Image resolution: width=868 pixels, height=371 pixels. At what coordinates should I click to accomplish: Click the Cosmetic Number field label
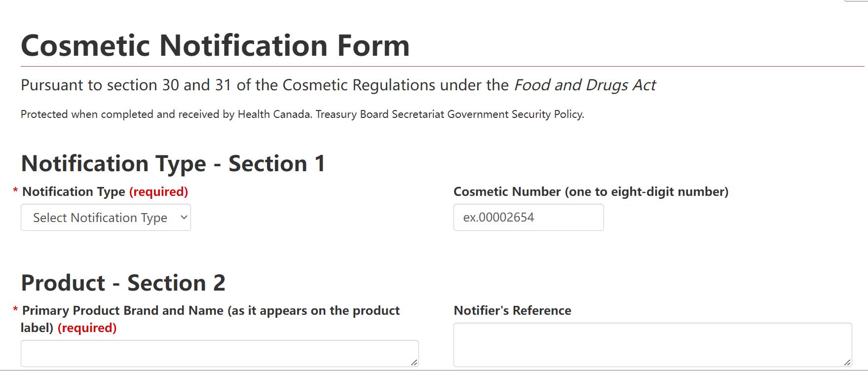[591, 191]
